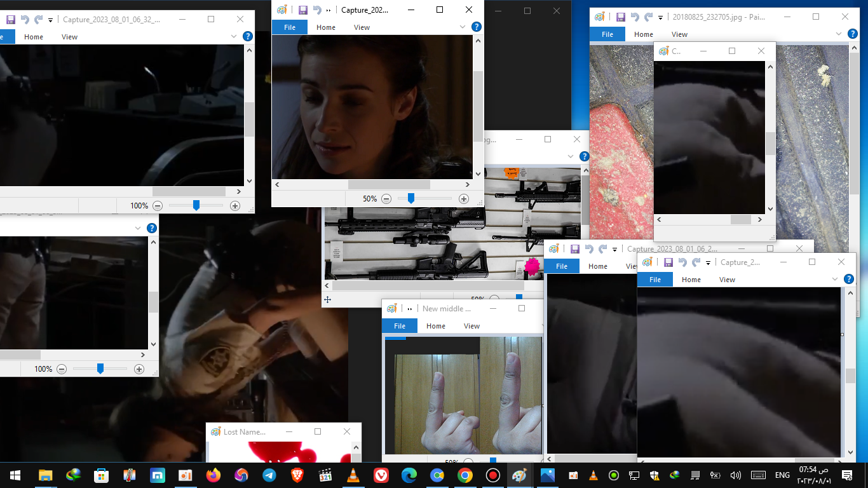Click Redo in the Capture_2023_08_01_06_32 window
The image size is (868, 488).
tap(39, 20)
